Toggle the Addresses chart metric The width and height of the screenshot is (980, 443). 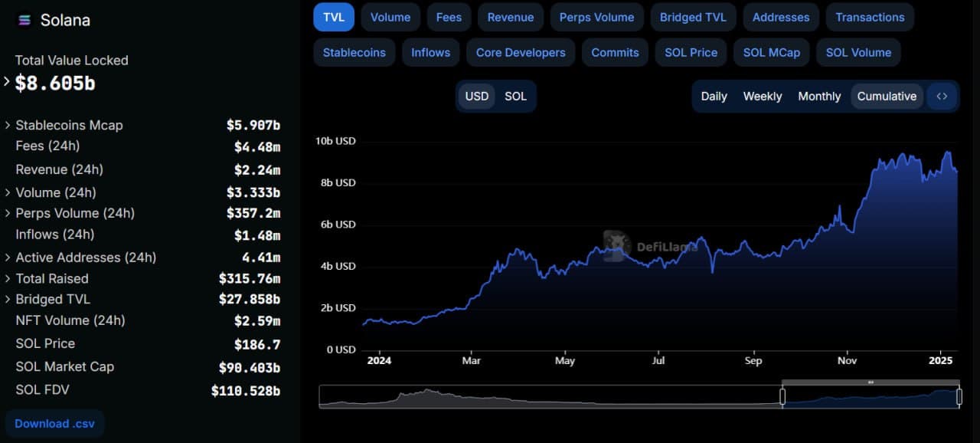[x=781, y=17]
